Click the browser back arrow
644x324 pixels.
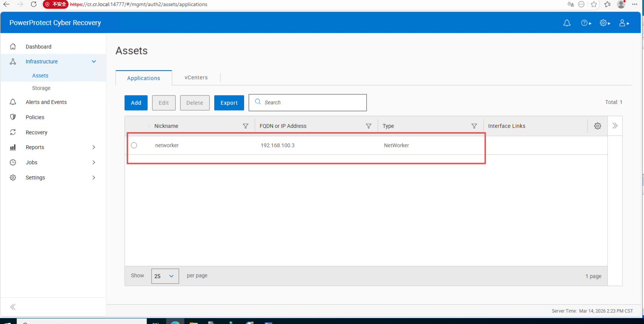point(6,4)
